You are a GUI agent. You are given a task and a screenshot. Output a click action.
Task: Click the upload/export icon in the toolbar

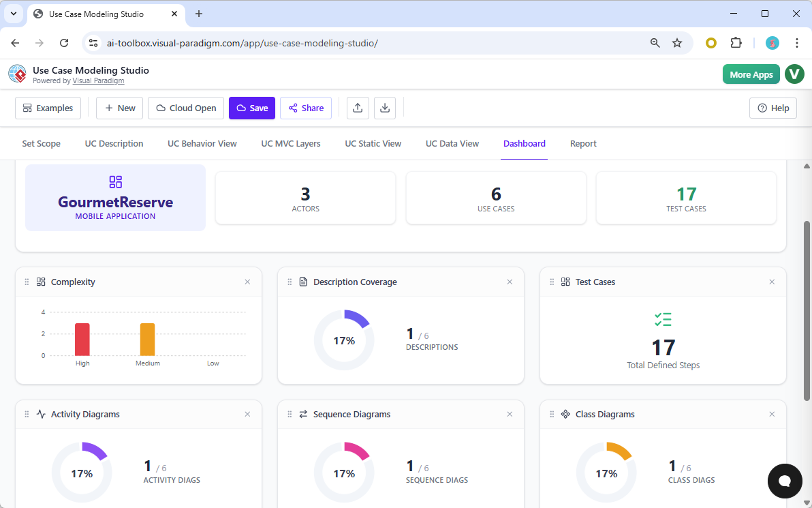point(358,108)
